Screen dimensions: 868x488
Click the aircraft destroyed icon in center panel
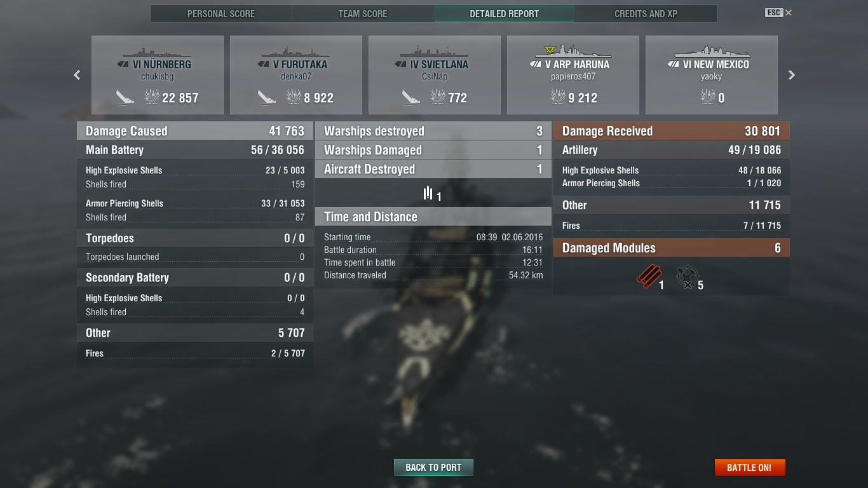[428, 193]
